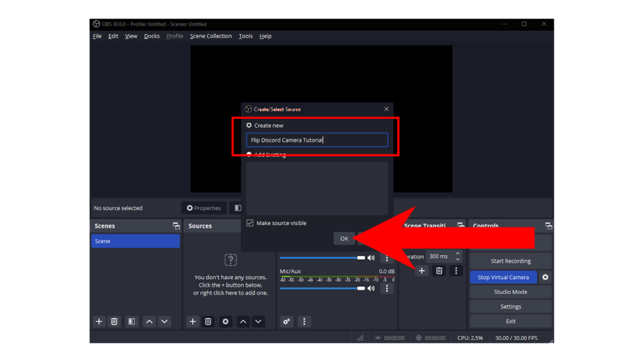Remove the configurable transition with its trash icon

(x=439, y=270)
